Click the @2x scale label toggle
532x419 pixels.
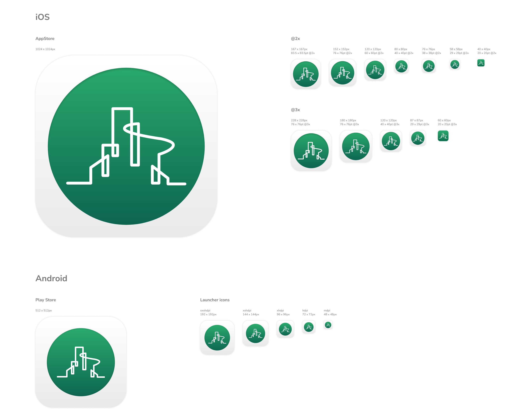pos(296,39)
